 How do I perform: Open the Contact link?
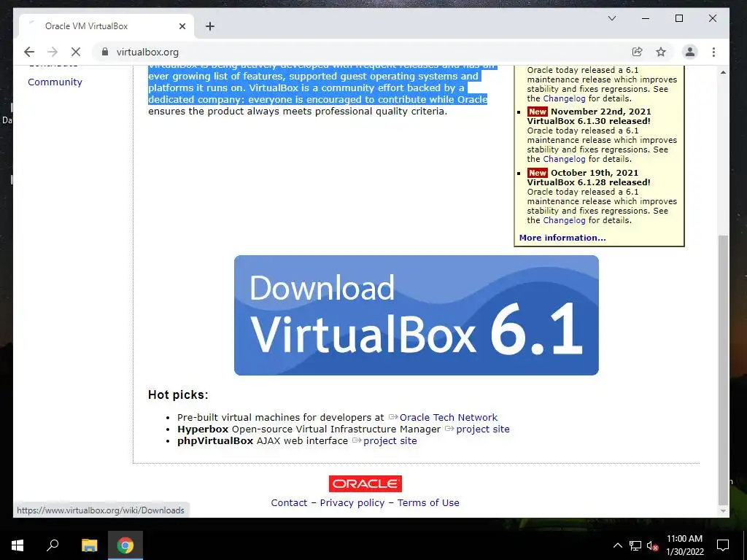[289, 503]
